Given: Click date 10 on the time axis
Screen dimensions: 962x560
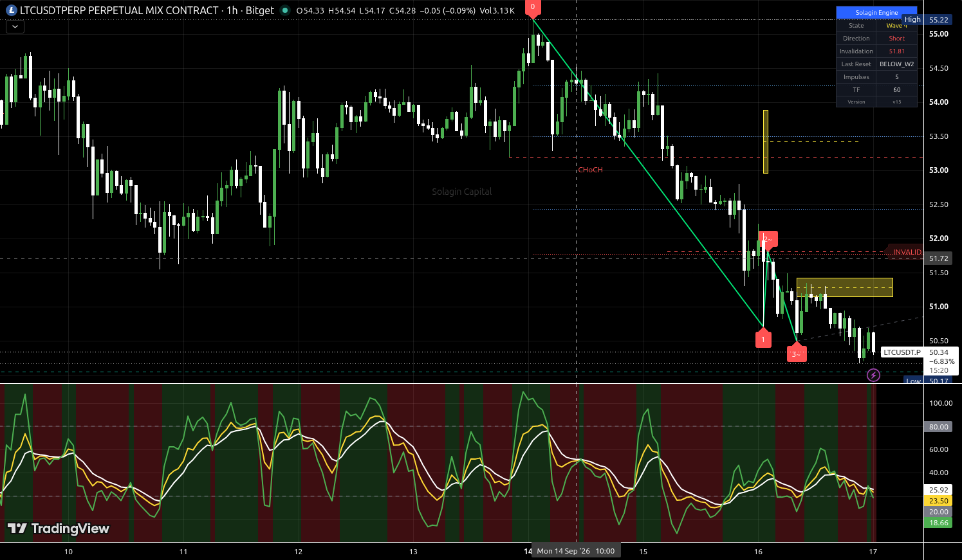Looking at the screenshot, I should pos(69,552).
